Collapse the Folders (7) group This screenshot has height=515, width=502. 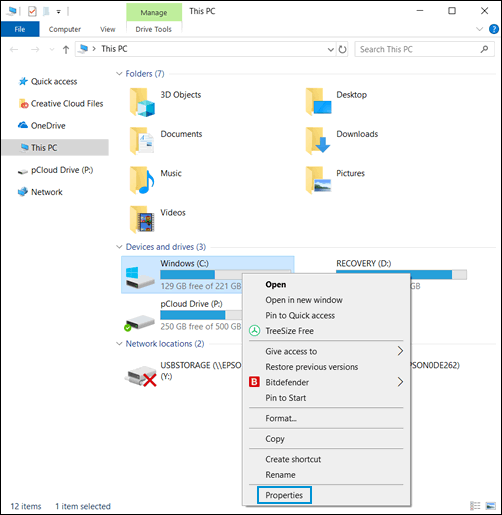(x=119, y=74)
